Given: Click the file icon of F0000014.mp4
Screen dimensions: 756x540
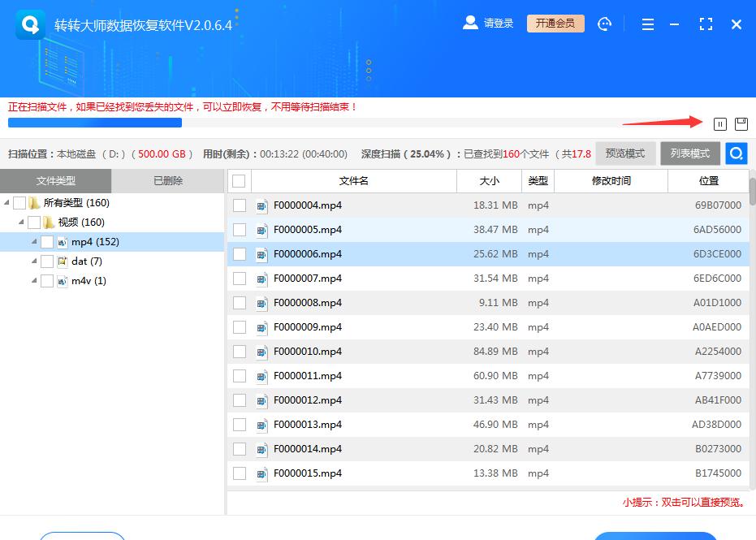Looking at the screenshot, I should pos(261,449).
